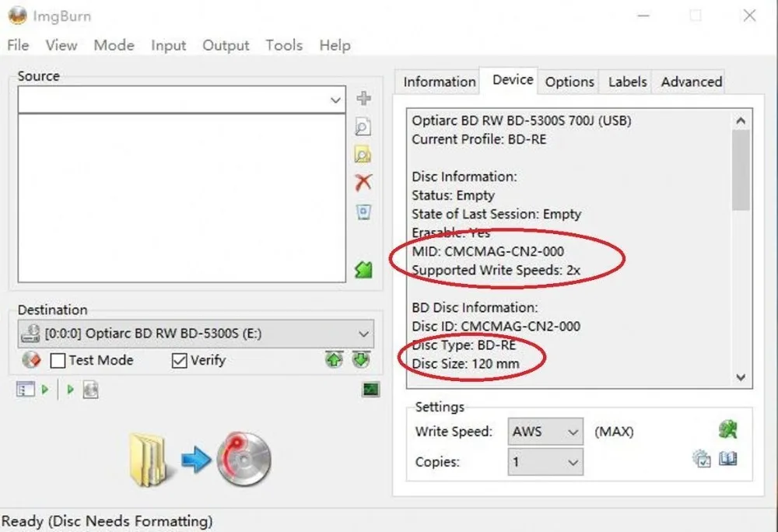The image size is (778, 532).
Task: Click the second small green play arrow
Action: [x=70, y=390]
